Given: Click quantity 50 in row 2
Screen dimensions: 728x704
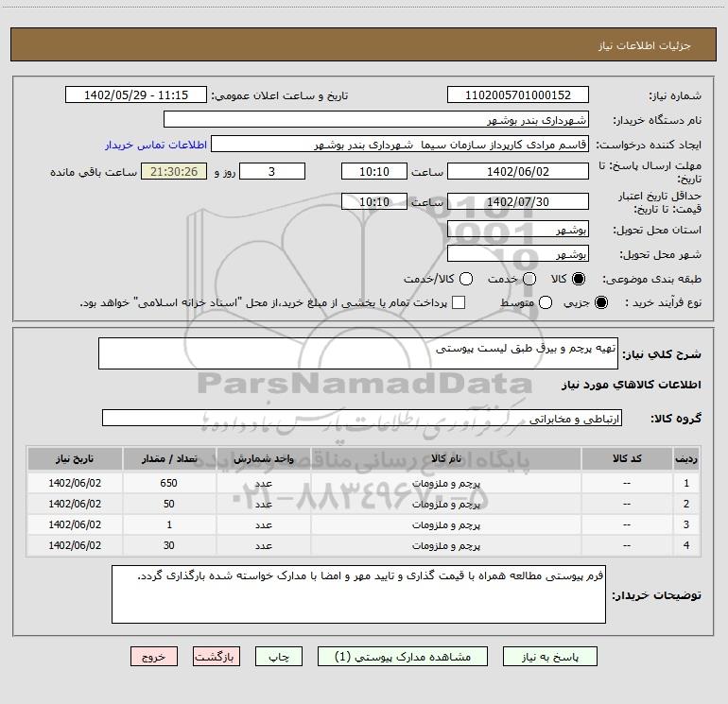Looking at the screenshot, I should pyautogui.click(x=169, y=504).
